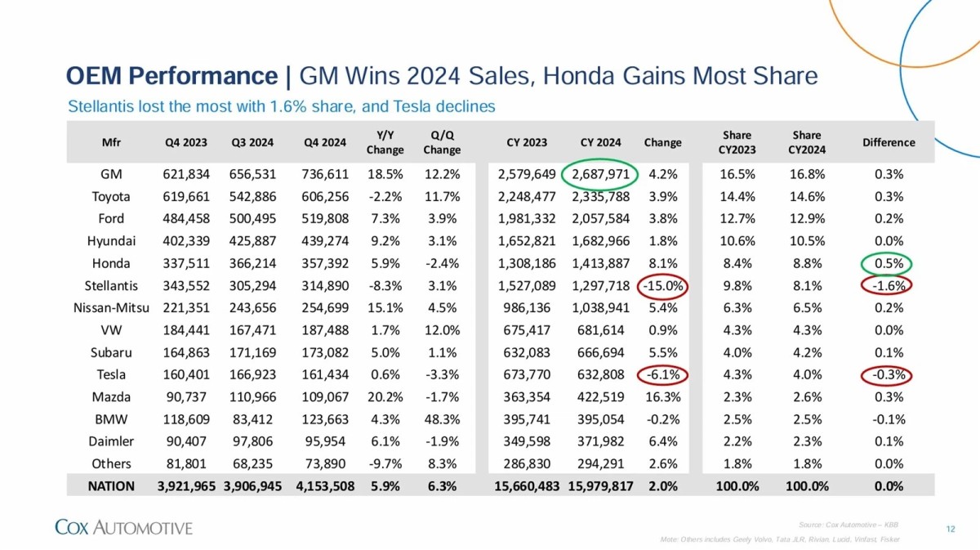The width and height of the screenshot is (980, 550).
Task: Click Tesla's circled -6.1% change
Action: coord(662,375)
